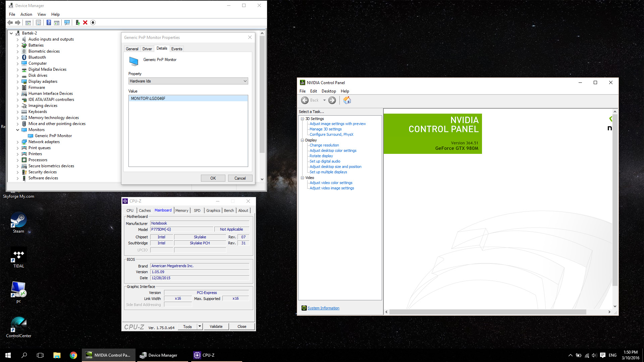
Task: Click the ENG input language indicator
Action: tap(612, 355)
